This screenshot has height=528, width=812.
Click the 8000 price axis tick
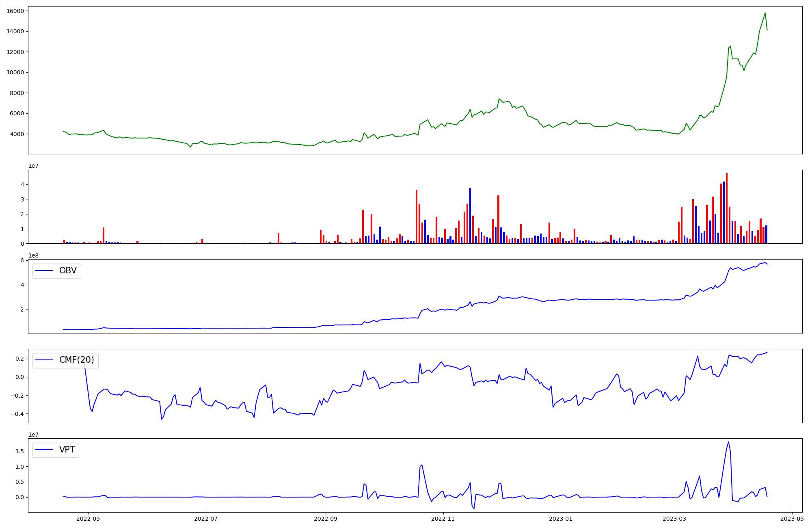tap(17, 93)
